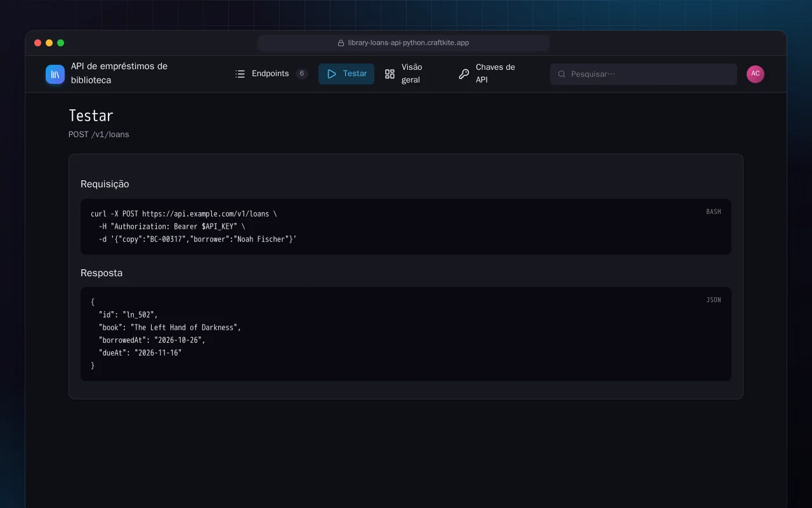Open the AC user avatar
Viewport: 812px width, 508px height.
coord(756,74)
